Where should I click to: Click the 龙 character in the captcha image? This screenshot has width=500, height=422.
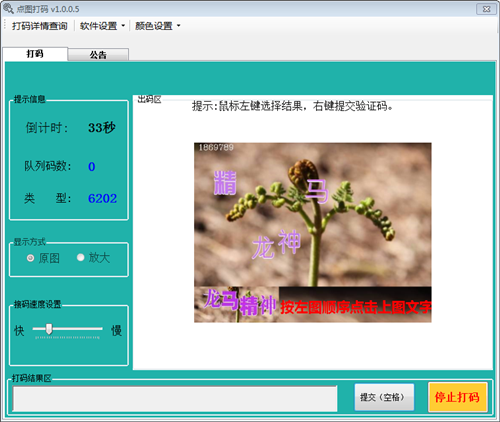tap(263, 248)
